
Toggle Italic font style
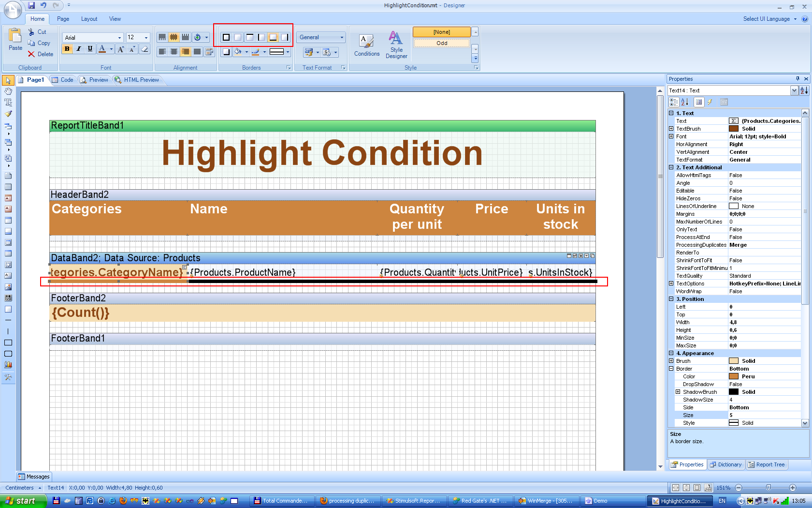click(x=78, y=49)
